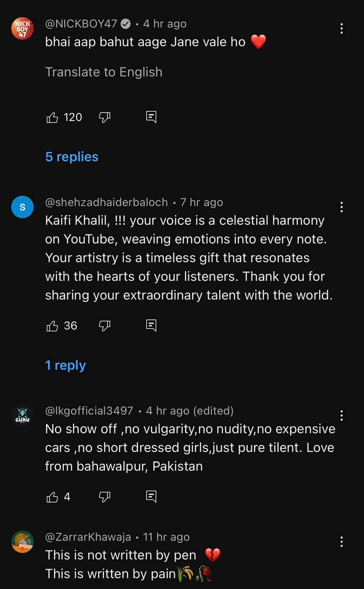This screenshot has height=589, width=364.
Task: Visit the @ZarrarKhawaja username link
Action: (x=88, y=537)
